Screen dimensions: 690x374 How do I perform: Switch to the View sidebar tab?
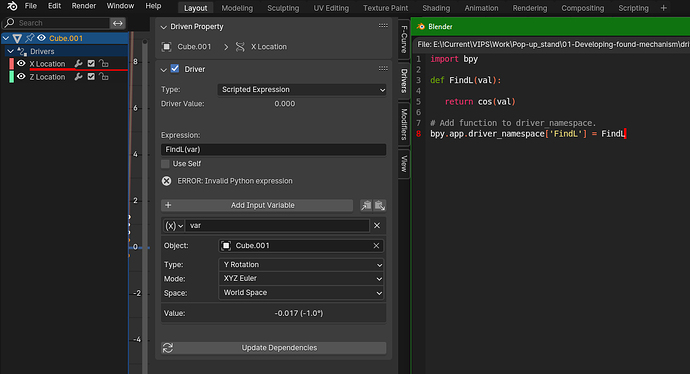tap(404, 164)
